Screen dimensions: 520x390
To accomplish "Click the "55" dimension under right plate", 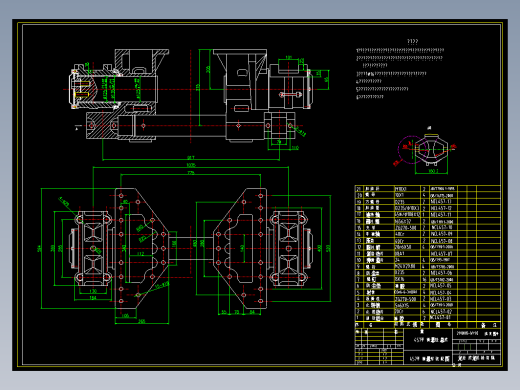I will coord(224,312).
